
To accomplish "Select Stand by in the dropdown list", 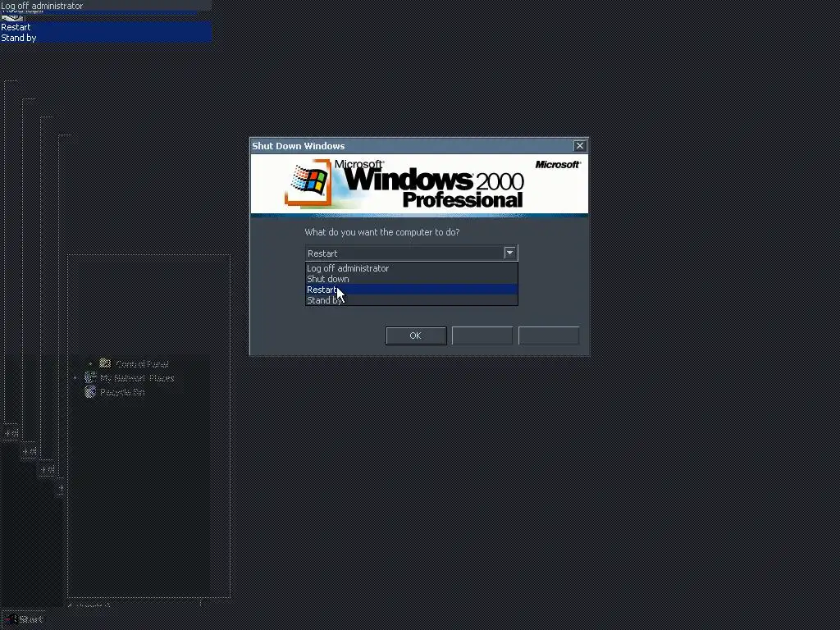I will pos(412,300).
